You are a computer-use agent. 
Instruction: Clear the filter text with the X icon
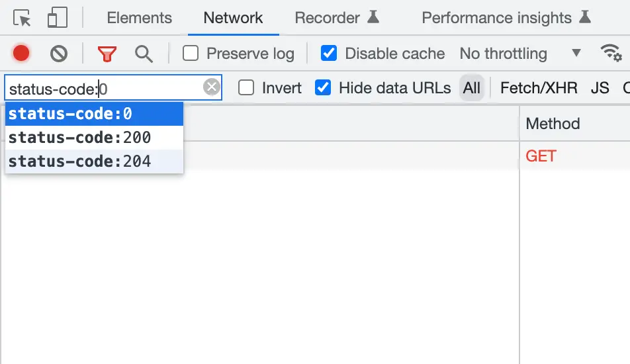211,87
